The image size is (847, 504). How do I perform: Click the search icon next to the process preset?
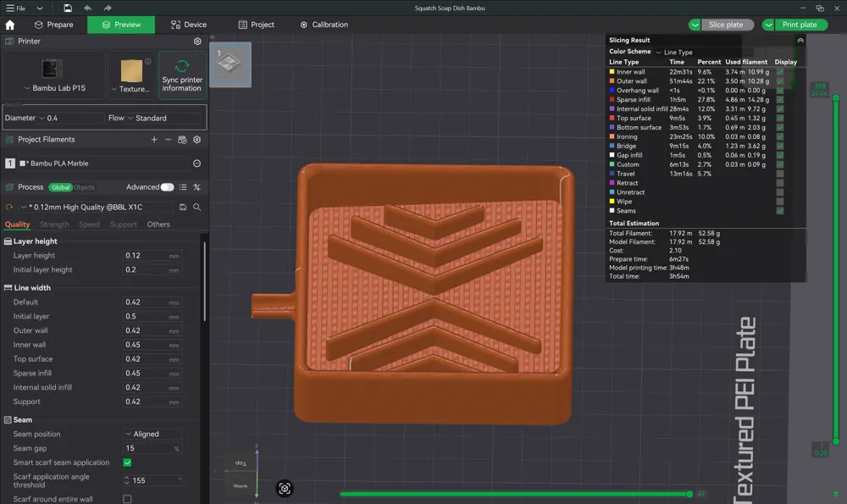click(x=197, y=207)
